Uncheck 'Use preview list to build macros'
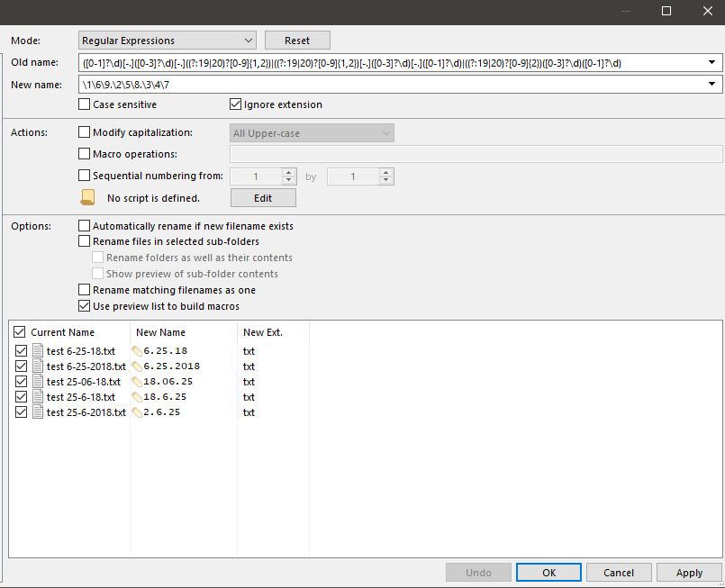The image size is (725, 588). click(x=83, y=305)
